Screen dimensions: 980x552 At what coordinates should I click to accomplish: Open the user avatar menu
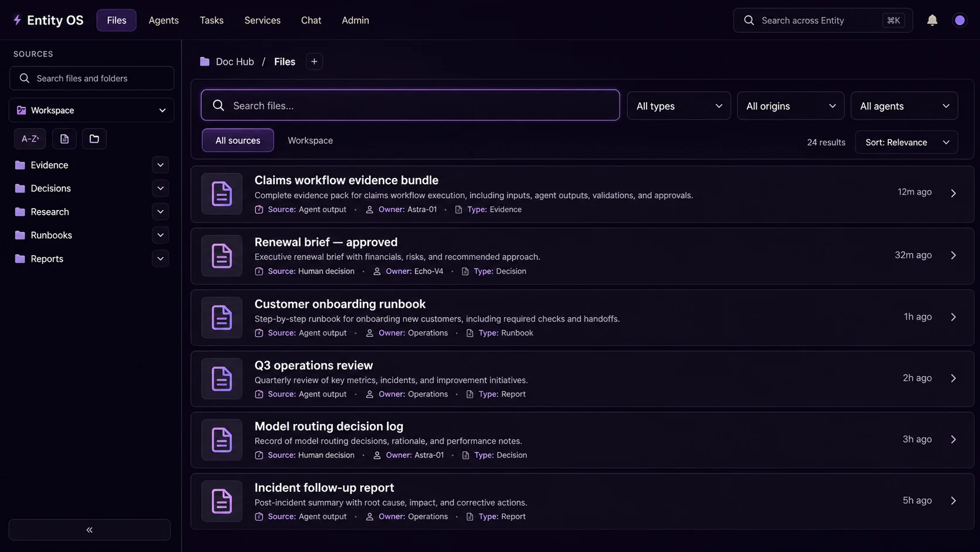(959, 20)
